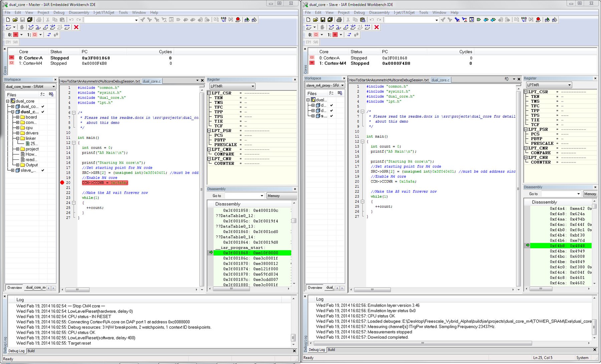
Task: Click the Step Into icon in Master debug toolbar
Action: [x=37, y=27]
